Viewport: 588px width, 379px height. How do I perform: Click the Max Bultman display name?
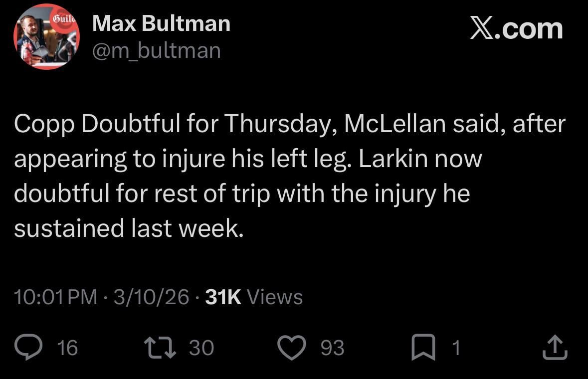(161, 23)
